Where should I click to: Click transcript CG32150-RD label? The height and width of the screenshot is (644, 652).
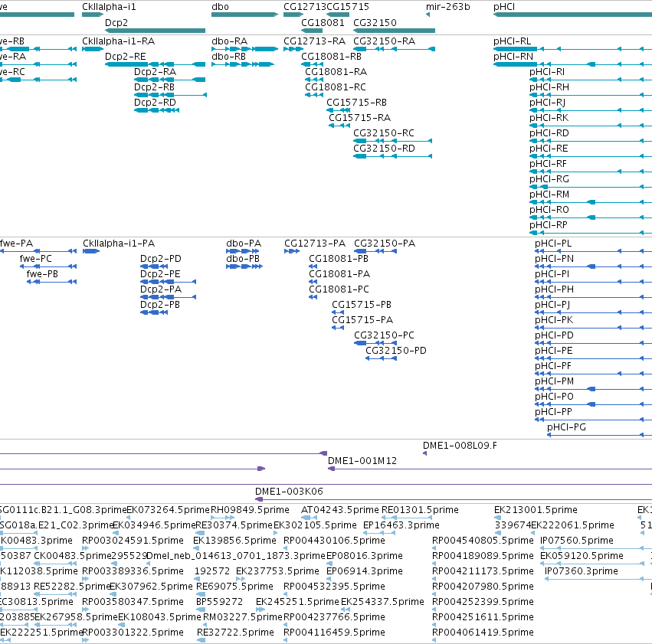(x=384, y=149)
